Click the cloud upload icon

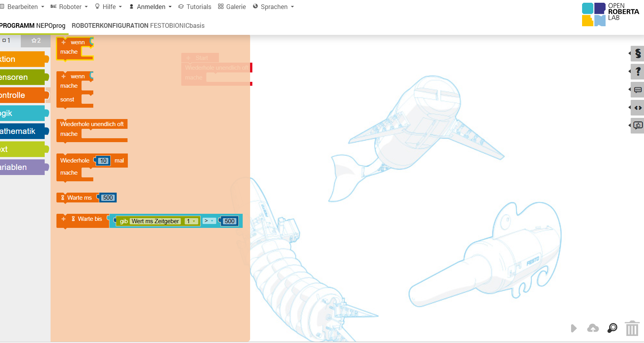(593, 328)
